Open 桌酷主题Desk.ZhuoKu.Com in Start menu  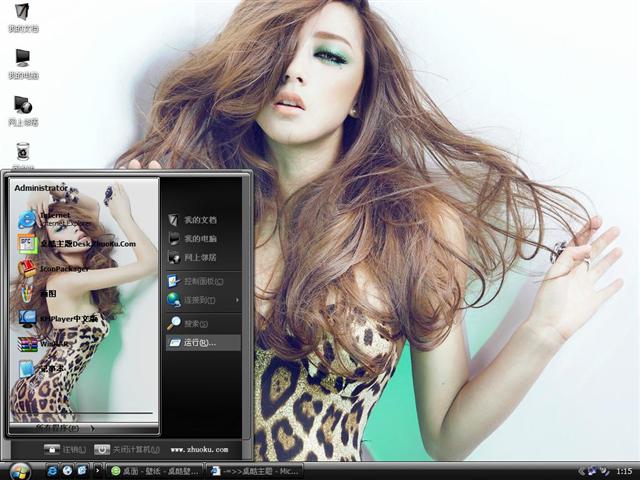tap(77, 244)
